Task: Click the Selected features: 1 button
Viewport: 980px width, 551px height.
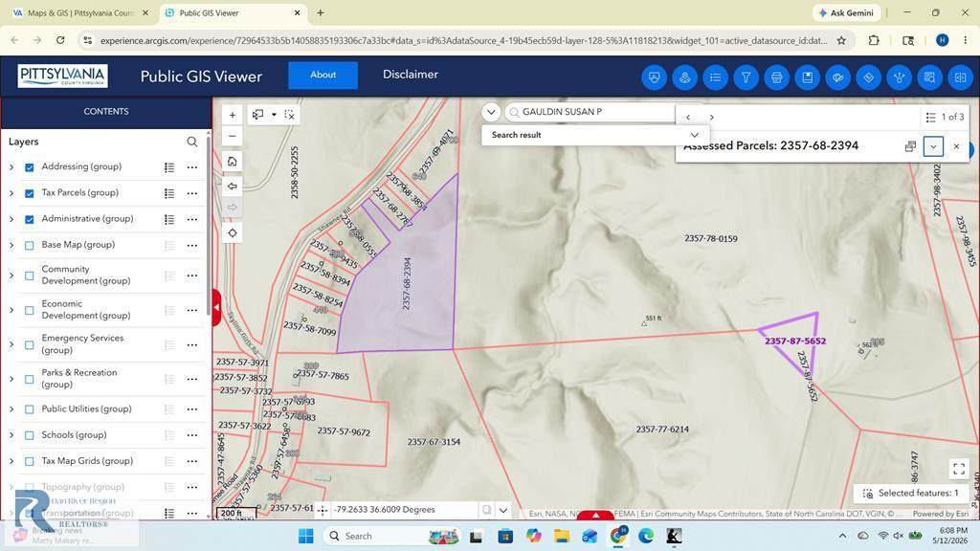Action: pos(910,493)
